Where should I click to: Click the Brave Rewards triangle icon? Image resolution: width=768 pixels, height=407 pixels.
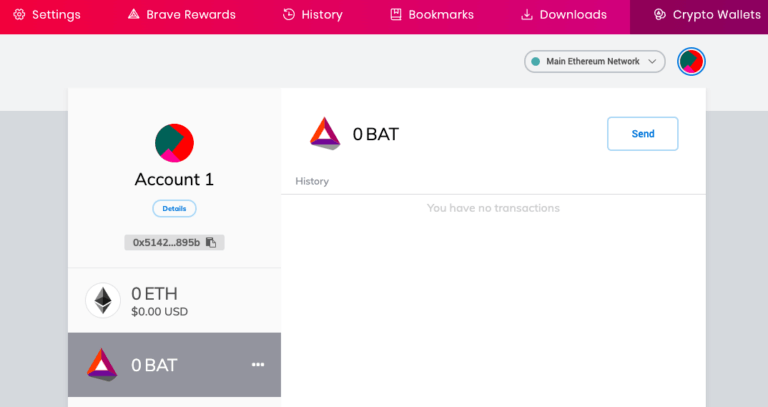coord(133,14)
